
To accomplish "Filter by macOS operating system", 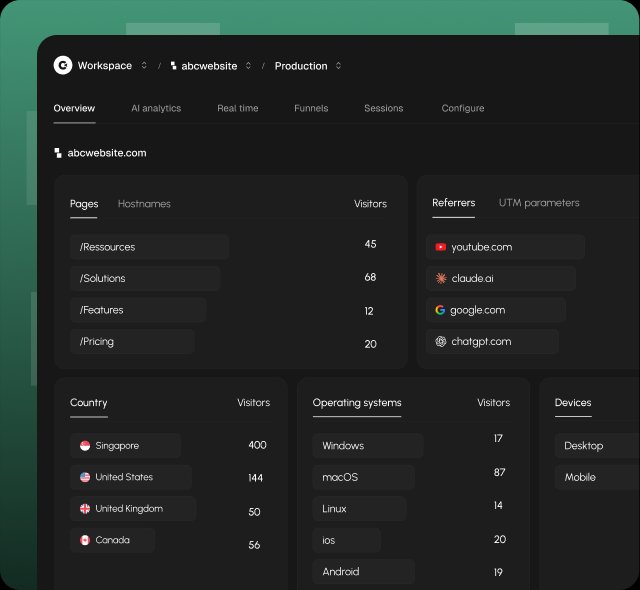I will coord(364,477).
